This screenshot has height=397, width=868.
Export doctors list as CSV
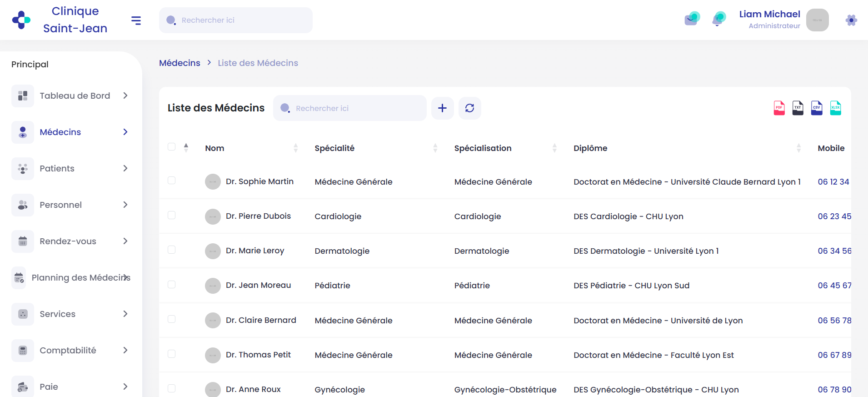click(817, 108)
